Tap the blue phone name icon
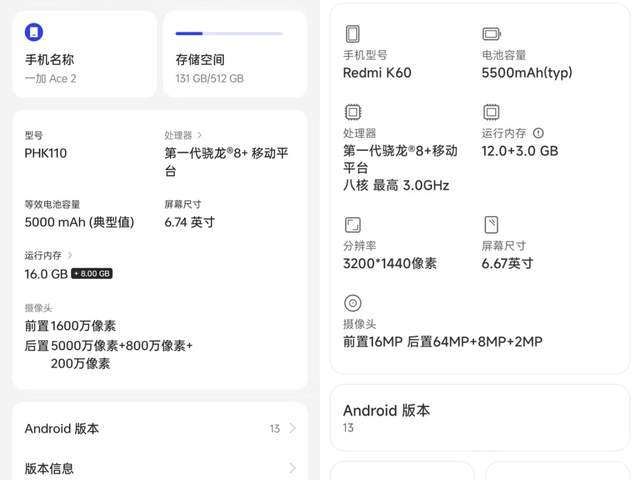 [x=34, y=33]
